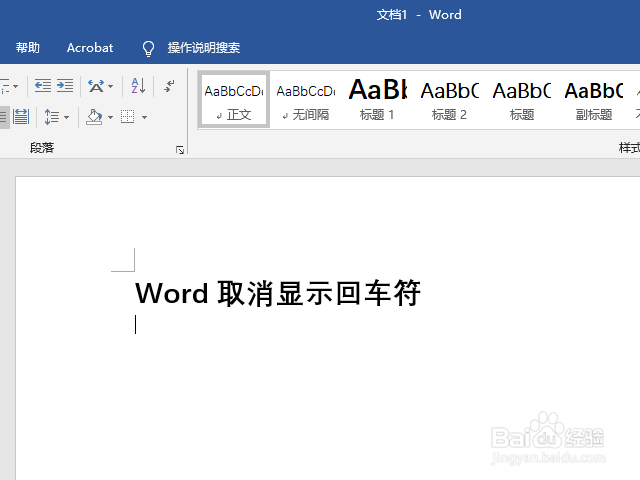Open the Borders dropdown arrow
Image resolution: width=640 pixels, height=480 pixels.
click(x=144, y=118)
